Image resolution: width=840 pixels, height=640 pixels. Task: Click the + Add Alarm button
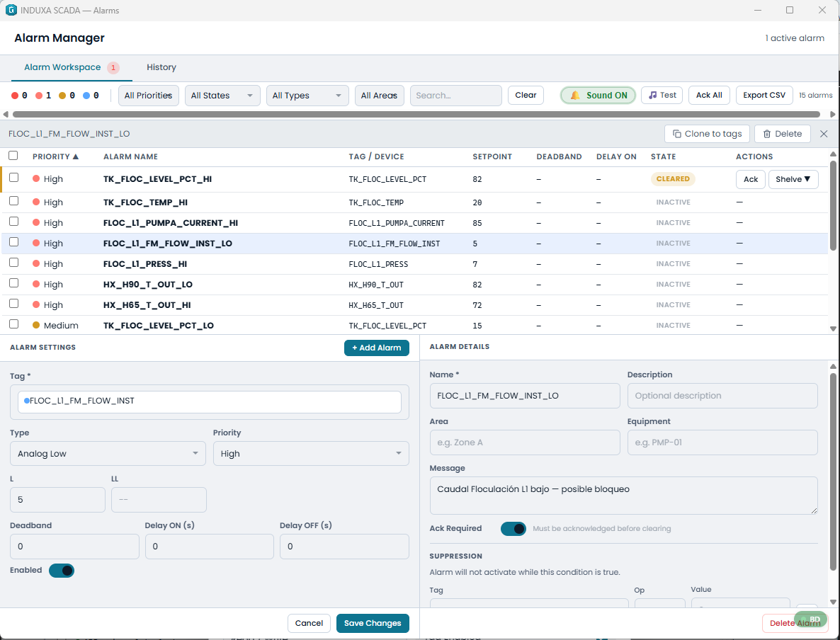[x=377, y=348]
